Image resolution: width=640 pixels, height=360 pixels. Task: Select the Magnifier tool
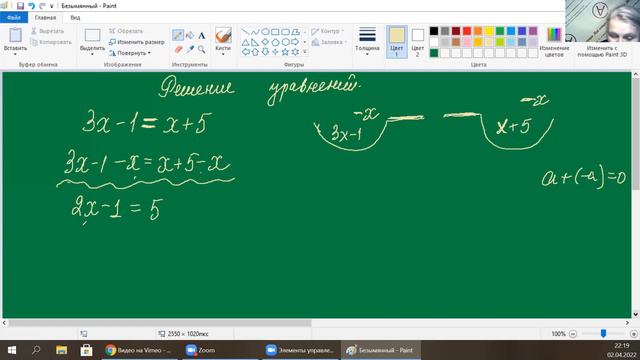point(202,49)
